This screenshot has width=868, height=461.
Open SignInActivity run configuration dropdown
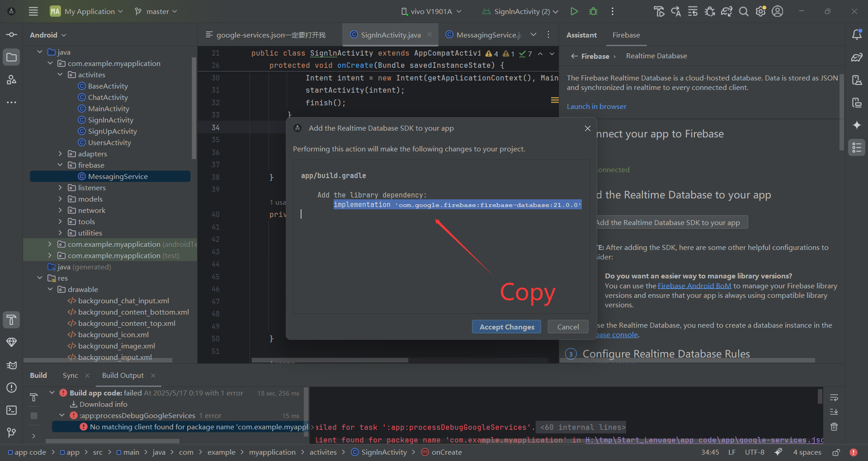(x=520, y=11)
